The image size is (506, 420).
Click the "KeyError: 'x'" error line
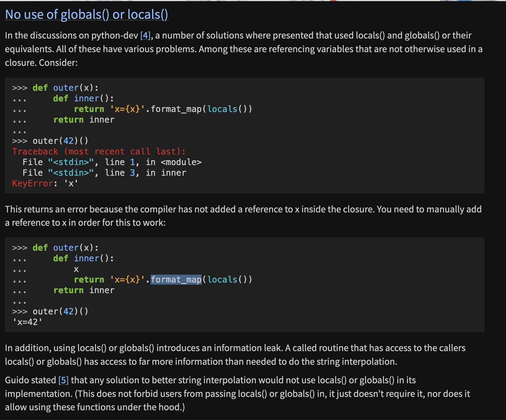[x=45, y=183]
